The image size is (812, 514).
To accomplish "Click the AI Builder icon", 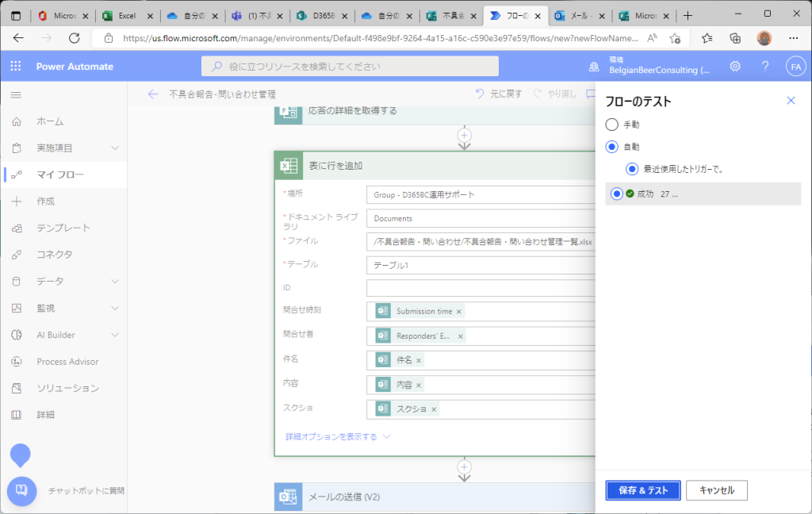I will [x=17, y=335].
